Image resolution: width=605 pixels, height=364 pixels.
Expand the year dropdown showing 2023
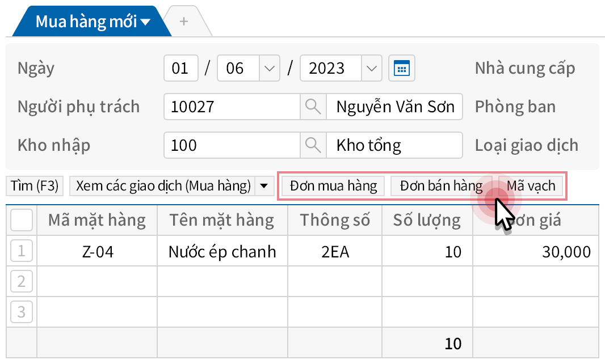pos(371,69)
